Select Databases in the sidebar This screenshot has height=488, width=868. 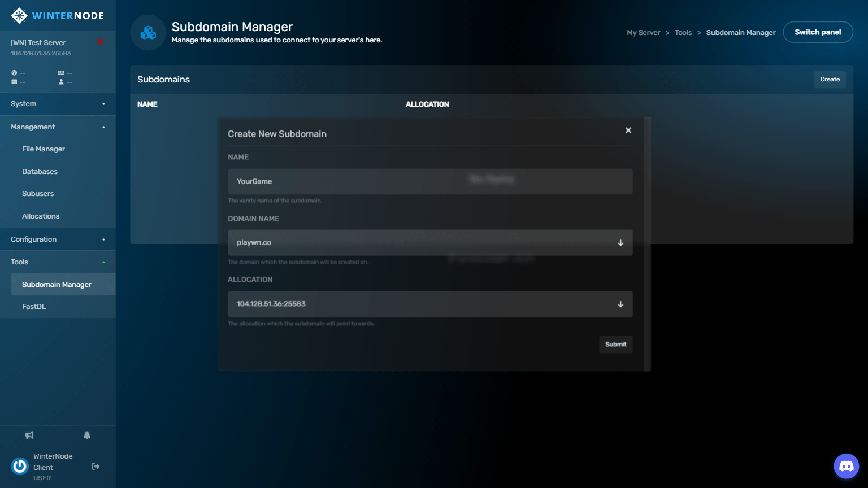click(x=40, y=172)
